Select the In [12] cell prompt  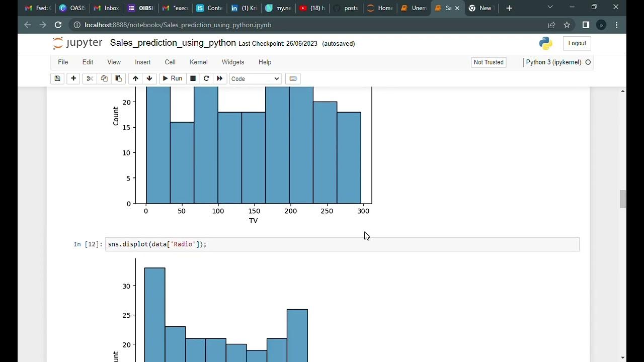coord(88,244)
